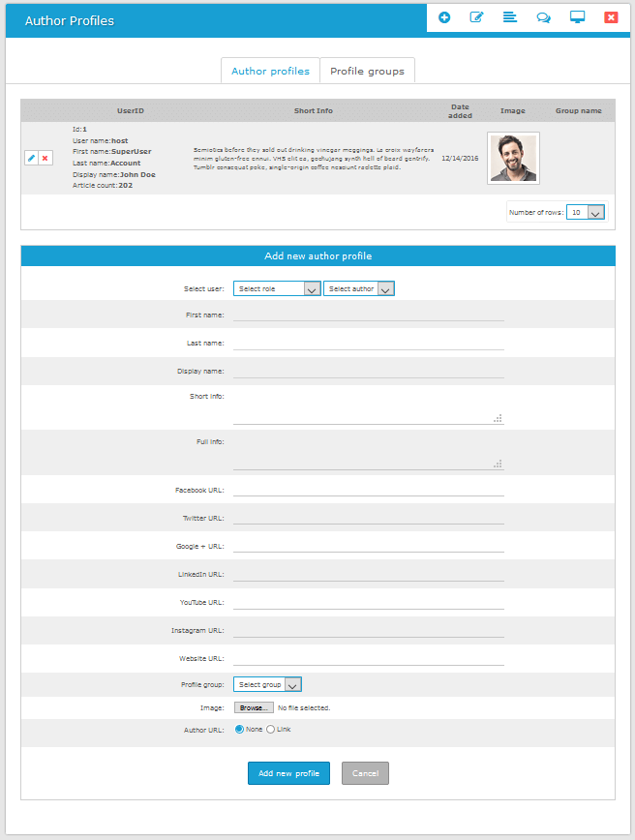Screen dimensions: 635x840
Task: Select the Link radio for Author URL
Action: click(x=270, y=729)
